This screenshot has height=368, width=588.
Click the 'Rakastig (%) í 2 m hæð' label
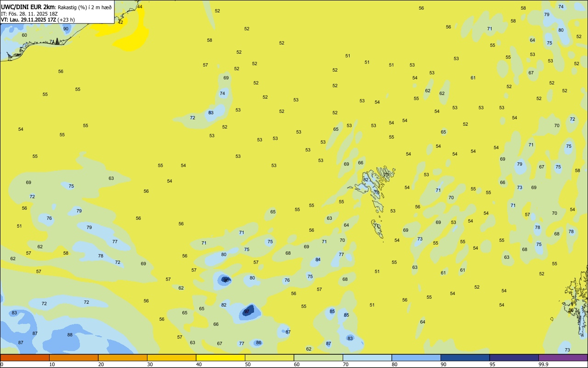click(x=85, y=7)
